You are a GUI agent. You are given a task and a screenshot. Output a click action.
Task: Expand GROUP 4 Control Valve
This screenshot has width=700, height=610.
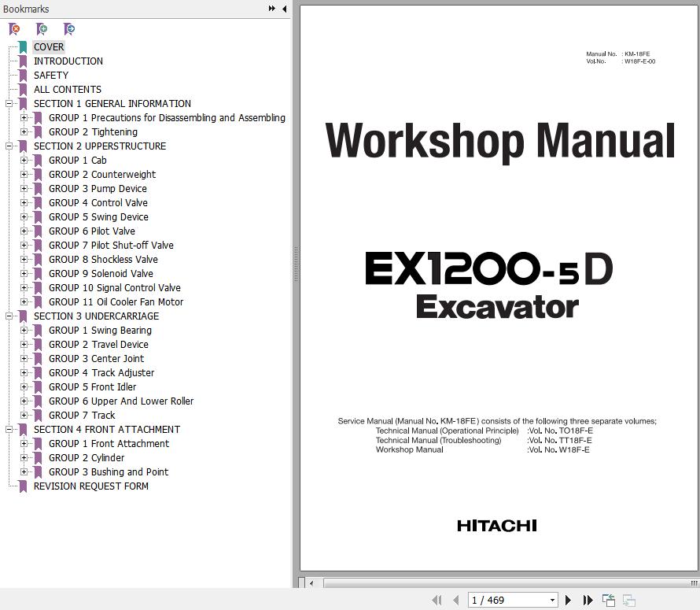[24, 203]
